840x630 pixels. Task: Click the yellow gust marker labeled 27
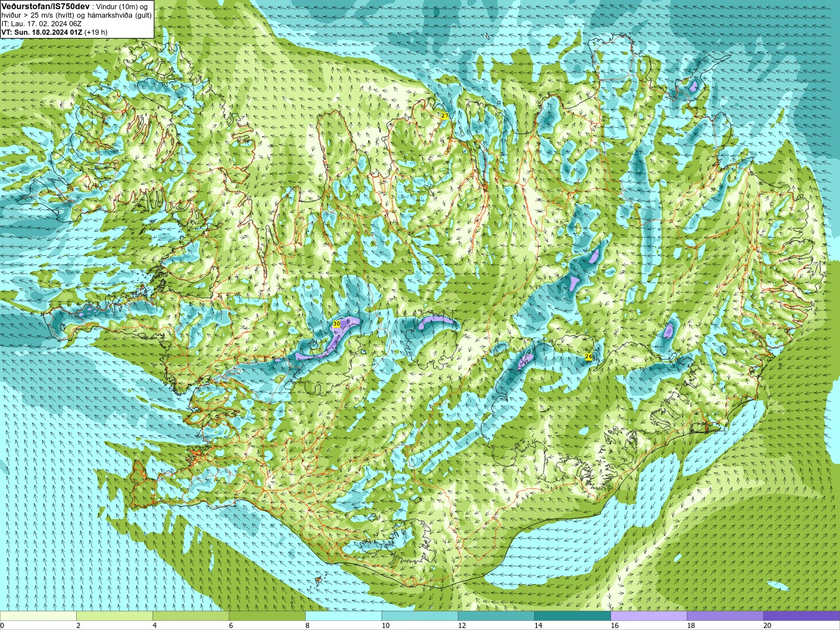(x=444, y=116)
